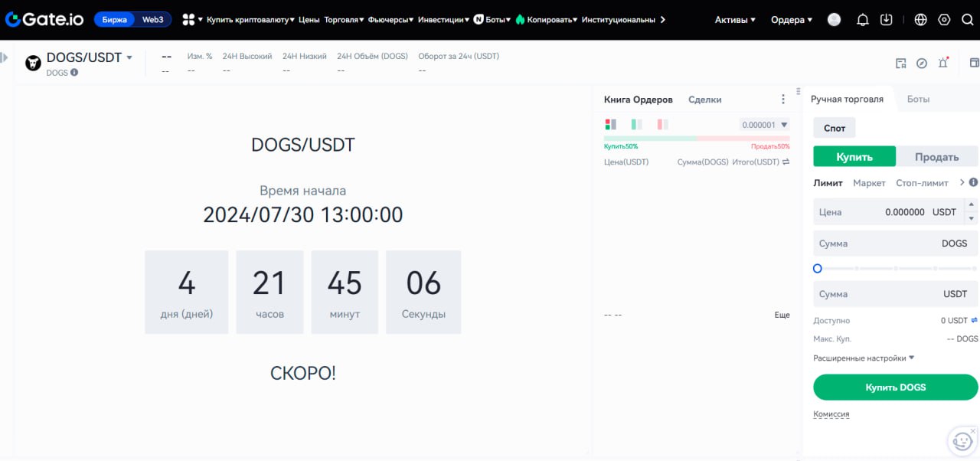Select Ручная торговля tab

click(847, 99)
